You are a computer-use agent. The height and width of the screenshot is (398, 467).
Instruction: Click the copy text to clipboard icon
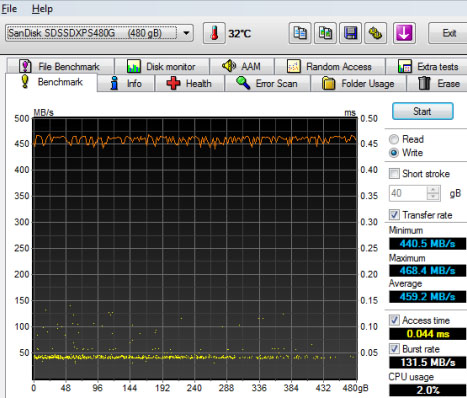(x=300, y=33)
